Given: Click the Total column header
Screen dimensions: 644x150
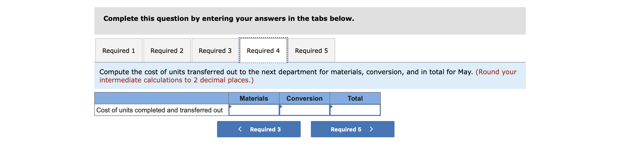Looking at the screenshot, I should pos(355,98).
